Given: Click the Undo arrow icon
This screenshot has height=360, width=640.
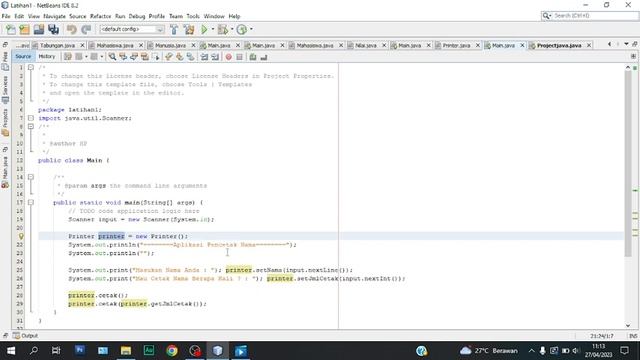Looking at the screenshot, I should [72, 29].
